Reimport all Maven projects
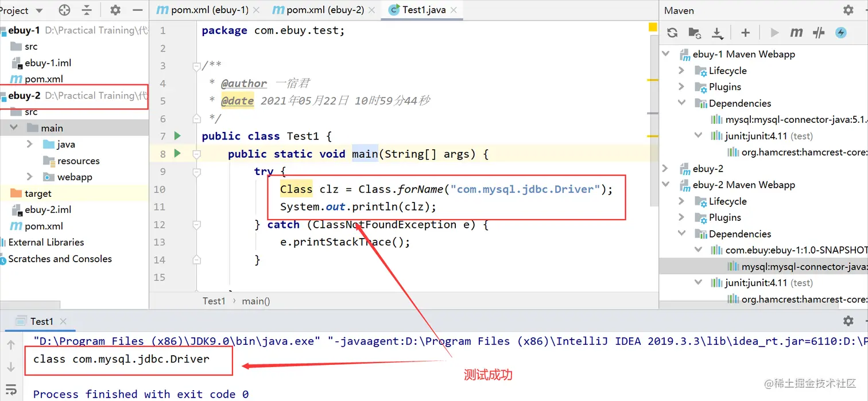Viewport: 868px width, 401px height. point(672,33)
